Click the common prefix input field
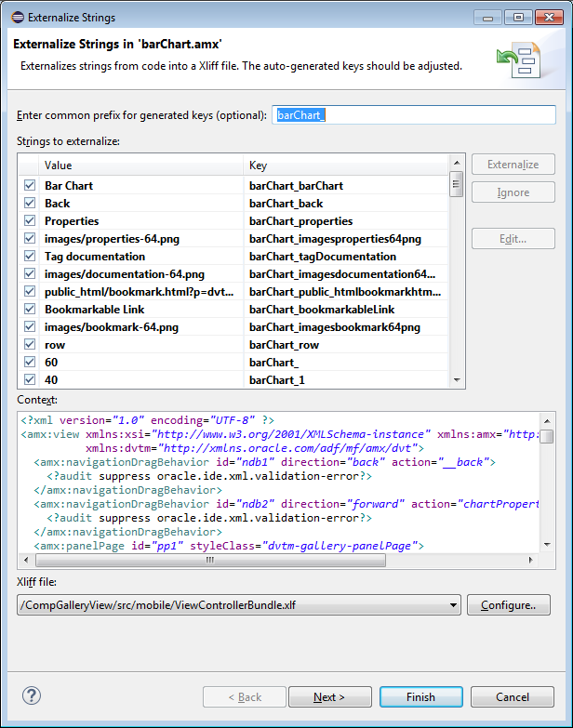 click(414, 114)
